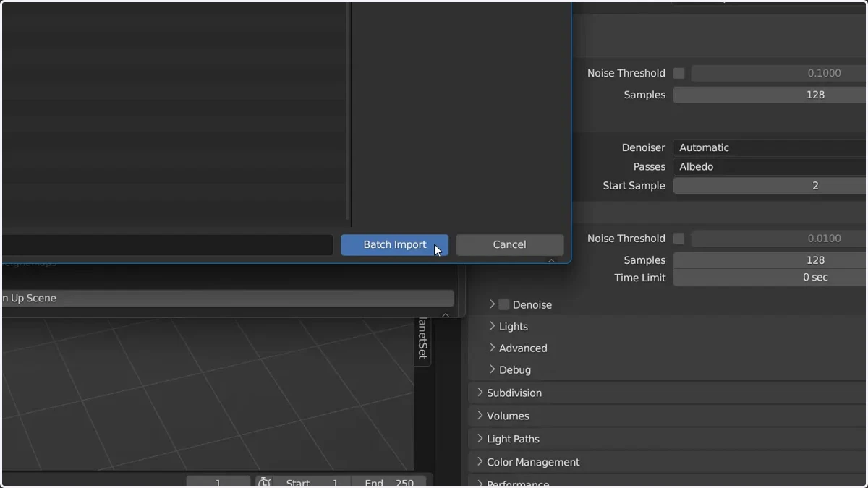The image size is (868, 488).
Task: Cancel the file import dialog
Action: (509, 244)
